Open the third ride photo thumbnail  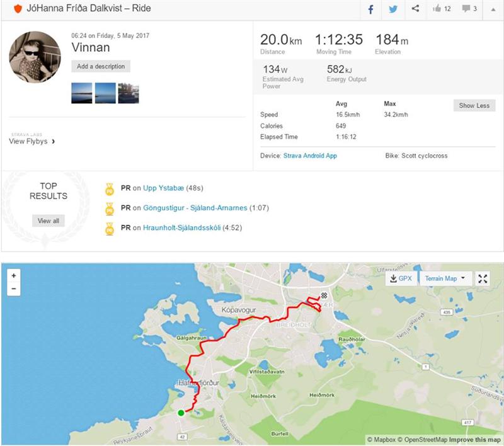[x=129, y=93]
